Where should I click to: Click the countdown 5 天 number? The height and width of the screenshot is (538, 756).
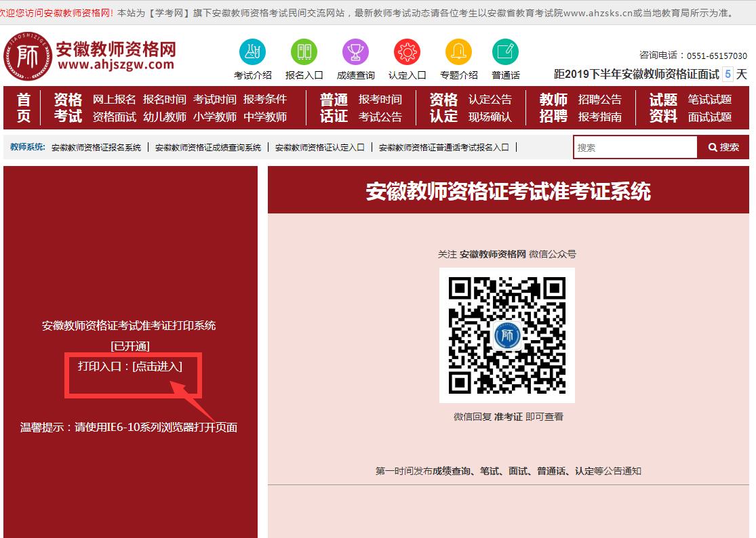pos(728,74)
